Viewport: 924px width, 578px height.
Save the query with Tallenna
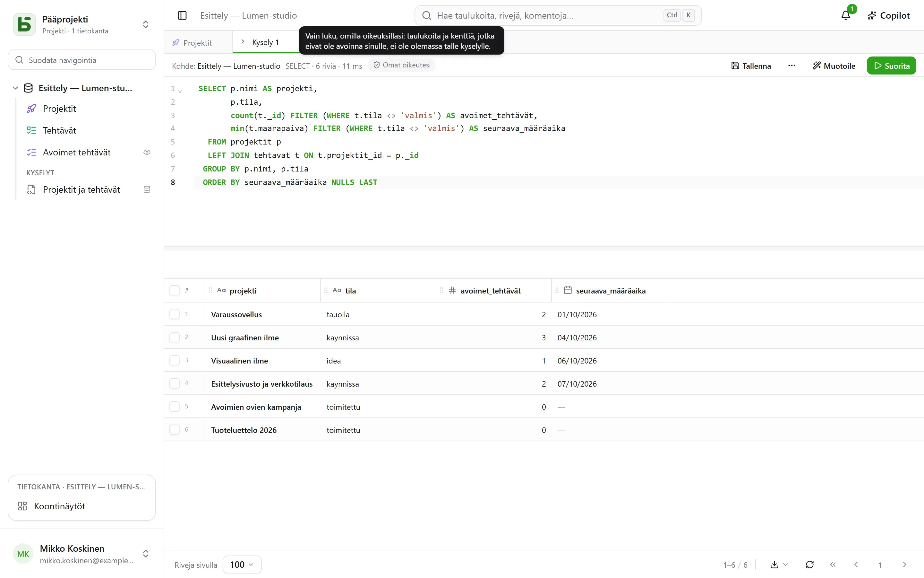click(751, 66)
